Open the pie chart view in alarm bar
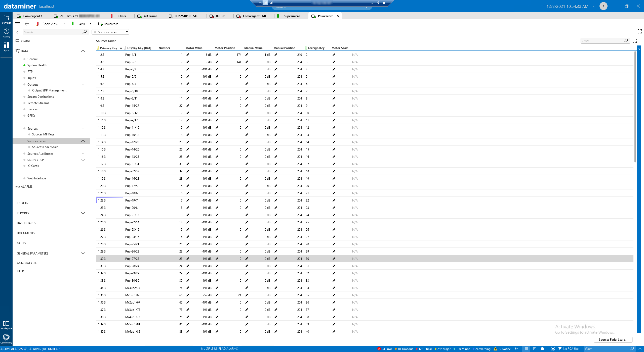This screenshot has width=644, height=352. click(x=542, y=349)
